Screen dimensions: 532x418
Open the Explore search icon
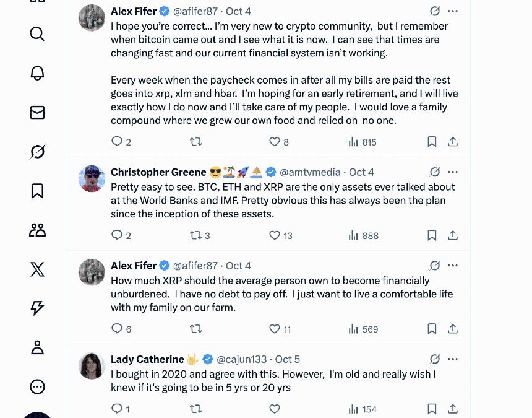point(36,34)
